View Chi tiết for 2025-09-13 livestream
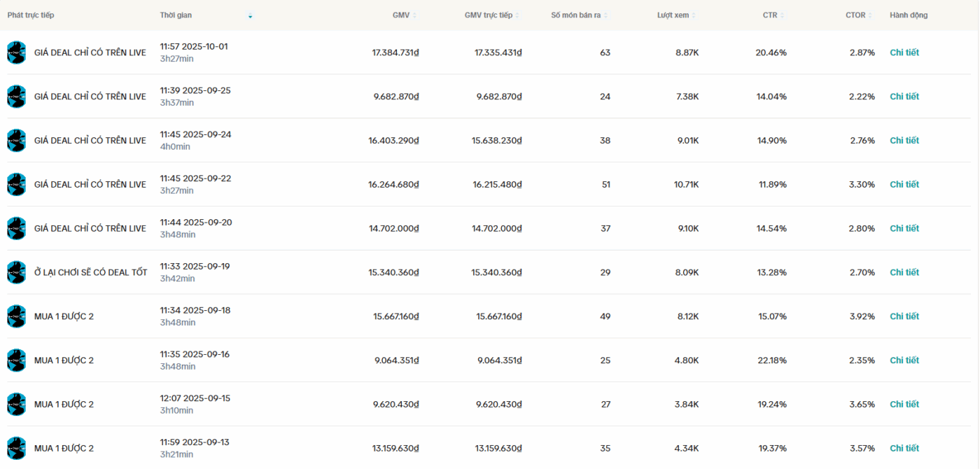 pos(904,448)
